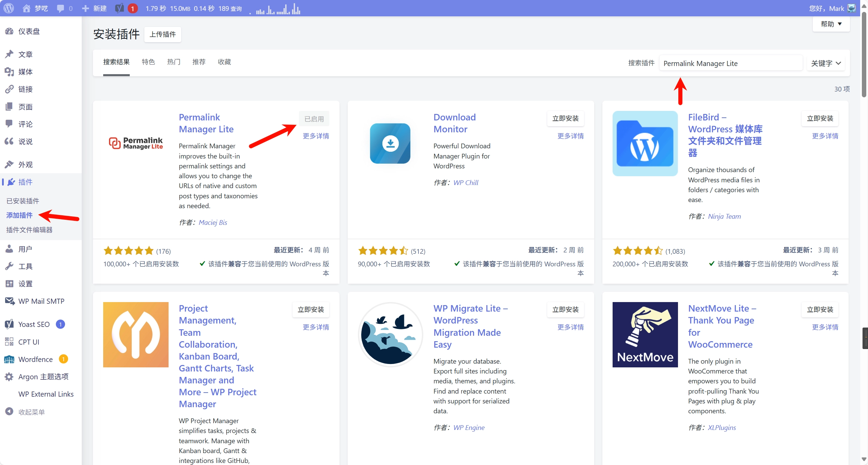
Task: Switch to the 推荐 tab
Action: coord(199,62)
